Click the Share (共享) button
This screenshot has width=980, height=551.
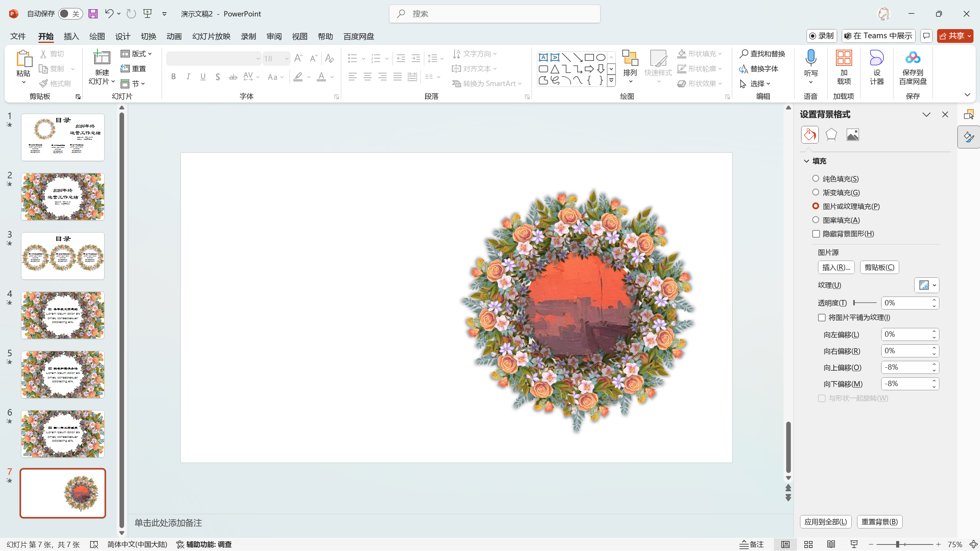click(x=955, y=36)
